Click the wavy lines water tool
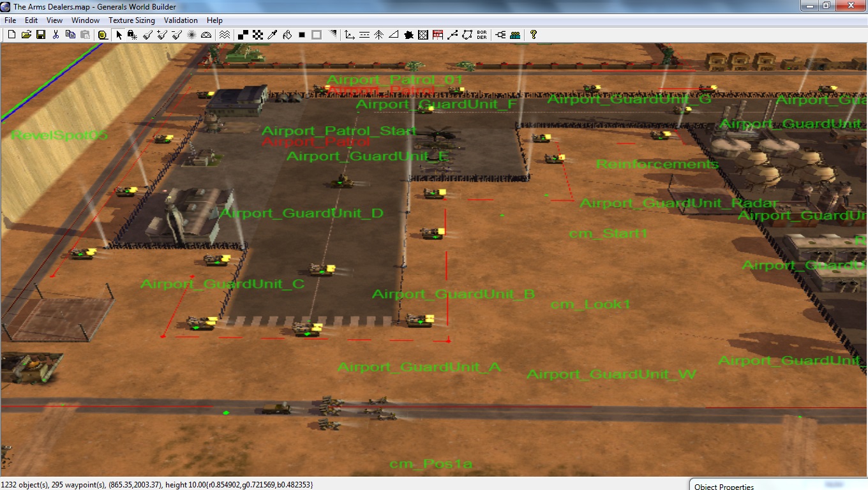 tap(225, 35)
